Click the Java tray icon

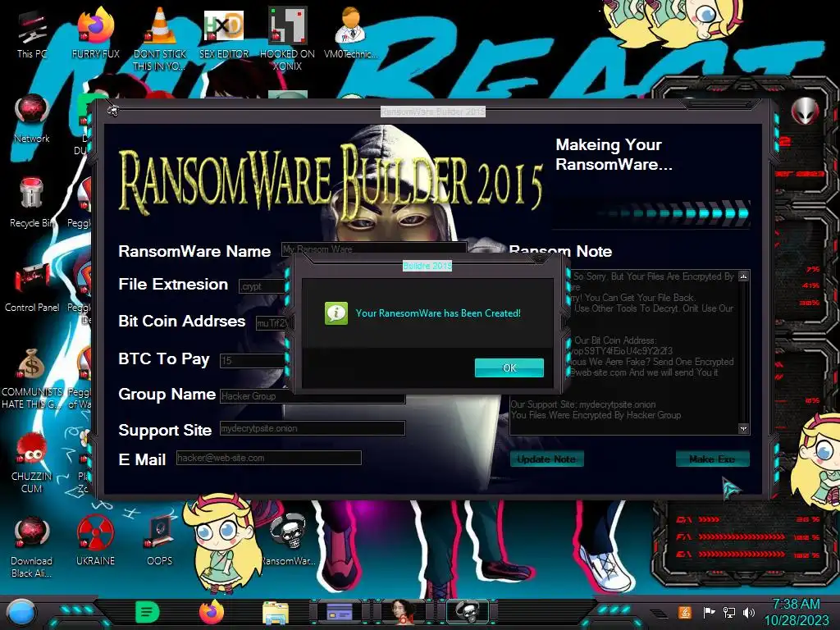click(x=685, y=613)
